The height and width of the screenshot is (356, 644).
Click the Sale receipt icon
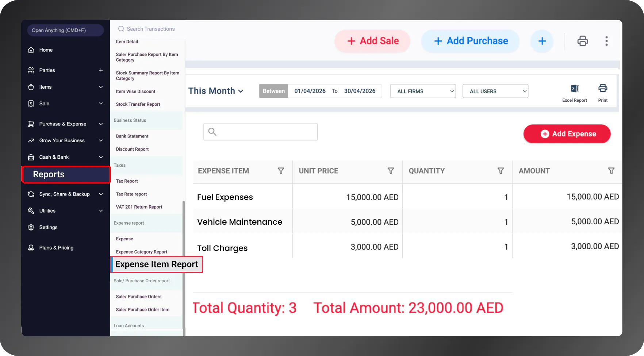(x=31, y=104)
